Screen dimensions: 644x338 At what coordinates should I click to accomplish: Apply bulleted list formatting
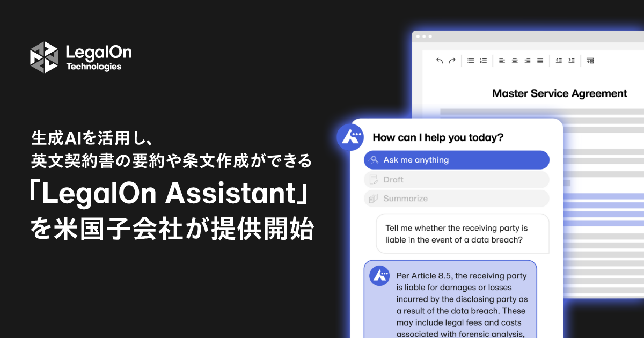[471, 61]
